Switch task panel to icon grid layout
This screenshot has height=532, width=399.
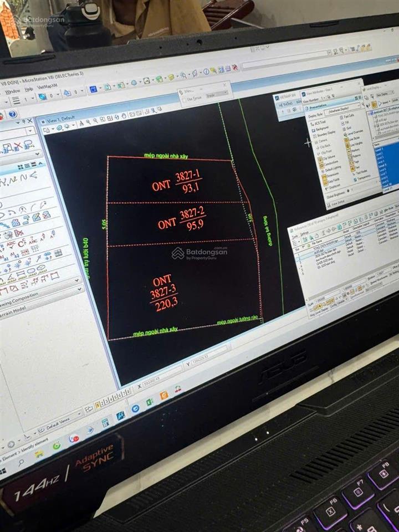(x=21, y=167)
